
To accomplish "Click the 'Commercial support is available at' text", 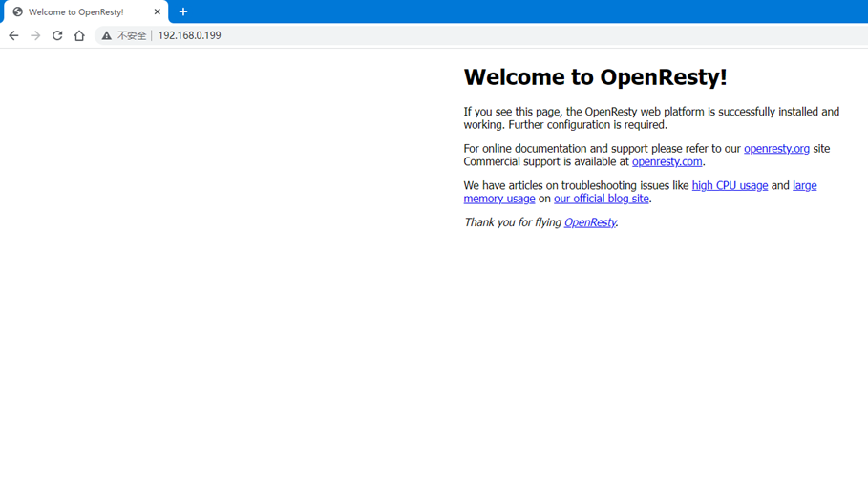I will pos(546,161).
